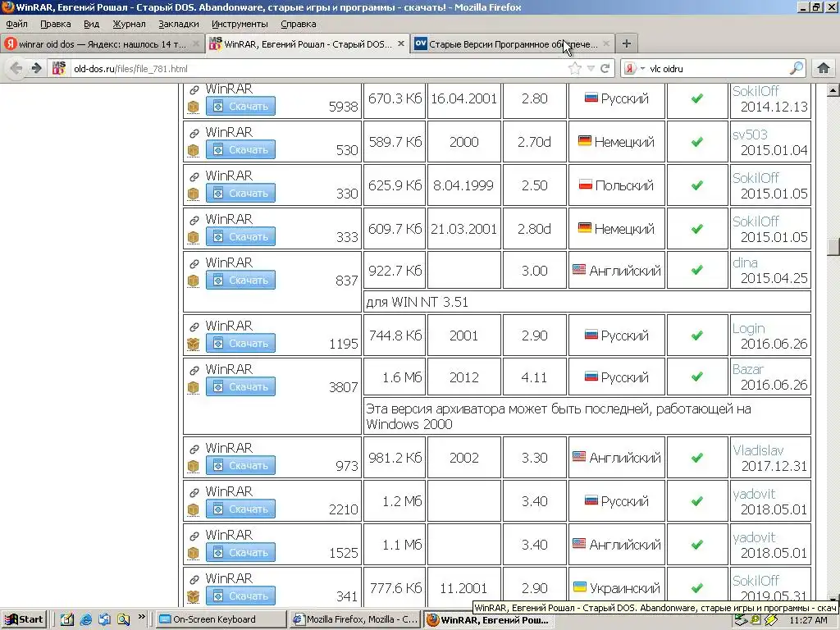The image size is (840, 630).
Task: Open the Файл menu
Action: point(16,24)
